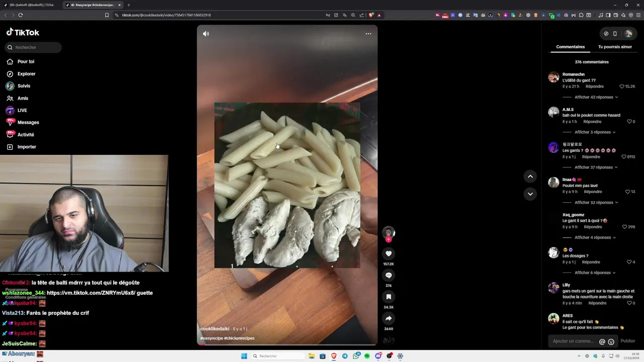644x362 pixels.
Task: Click the tiktok.com URL address bar
Action: (166, 15)
